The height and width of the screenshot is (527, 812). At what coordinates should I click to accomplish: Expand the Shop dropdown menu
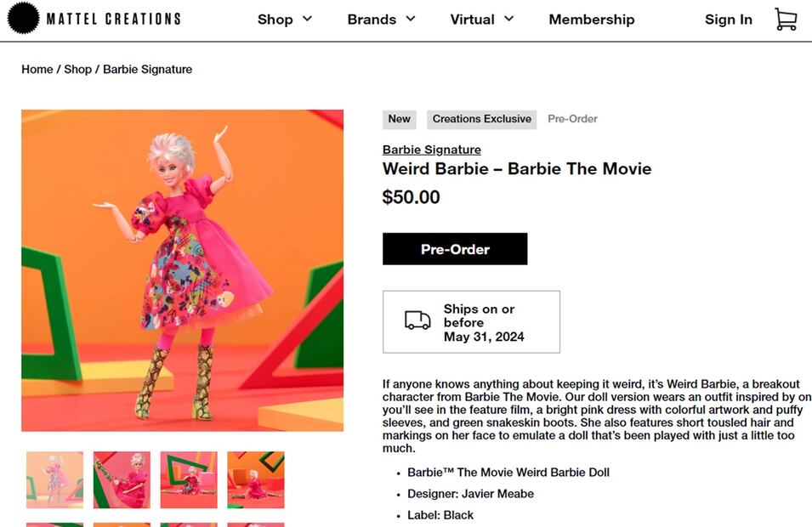pos(285,20)
